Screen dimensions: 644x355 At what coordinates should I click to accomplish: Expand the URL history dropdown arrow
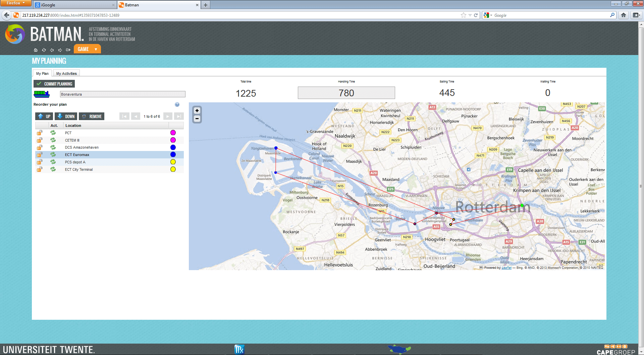tap(470, 15)
